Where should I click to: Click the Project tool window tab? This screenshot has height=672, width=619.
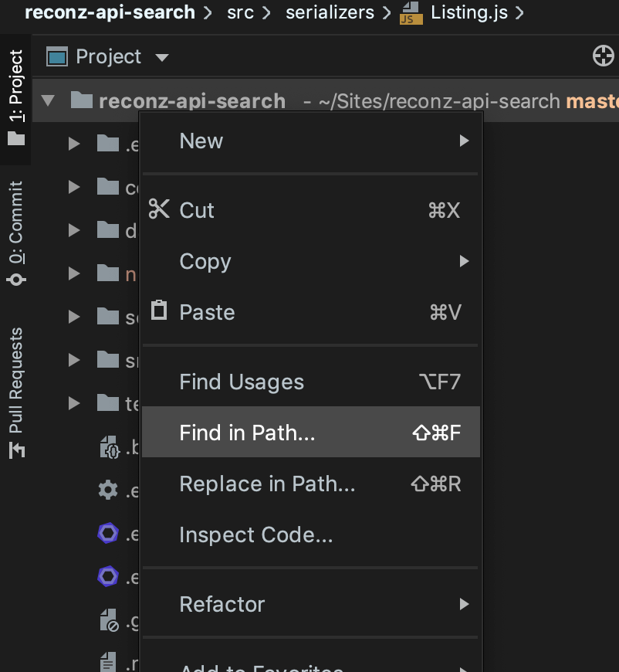tap(16, 97)
